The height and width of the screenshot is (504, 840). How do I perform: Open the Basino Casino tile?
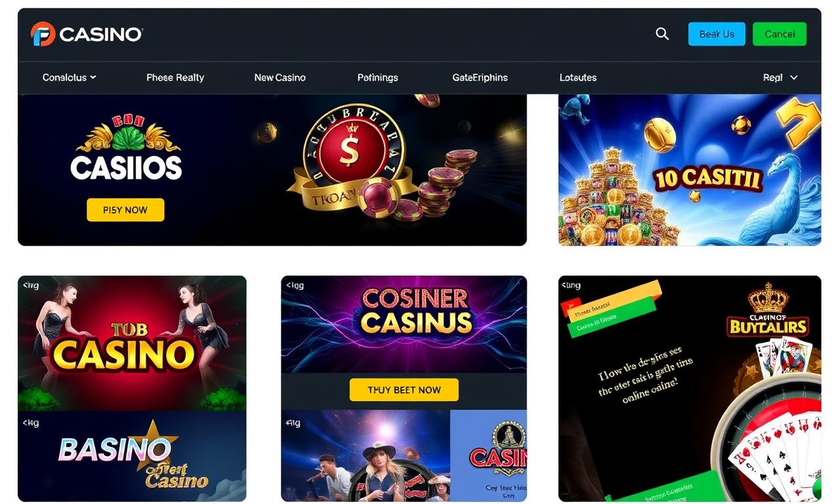pyautogui.click(x=132, y=457)
